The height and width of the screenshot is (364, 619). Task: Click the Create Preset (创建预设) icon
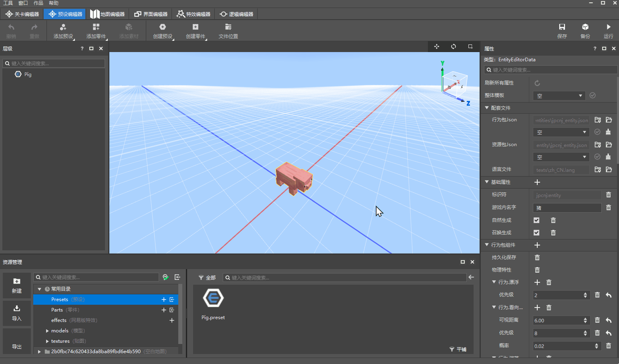162,27
